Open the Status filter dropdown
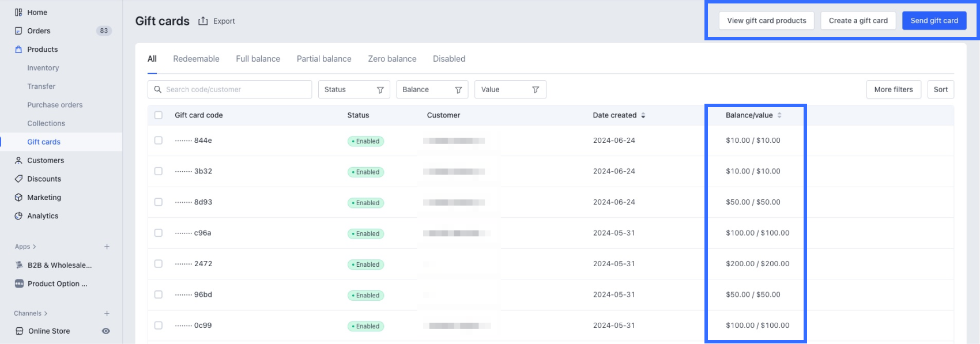The width and height of the screenshot is (980, 344). pyautogui.click(x=353, y=90)
